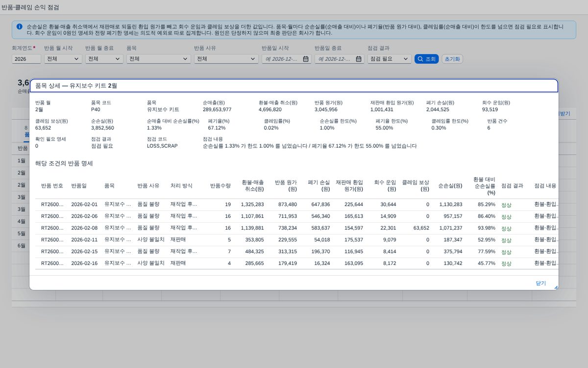Open calendar picker for 반품일 종료
The image size is (588, 368).
[359, 59]
